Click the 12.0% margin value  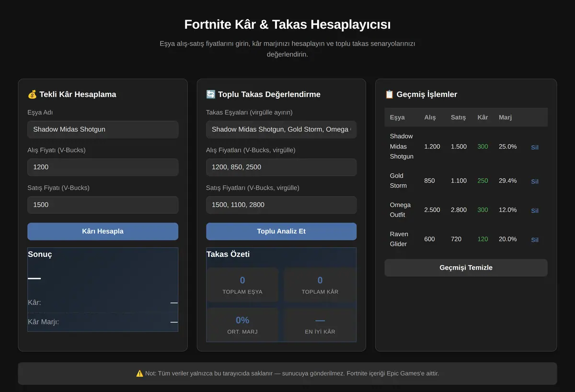click(507, 210)
